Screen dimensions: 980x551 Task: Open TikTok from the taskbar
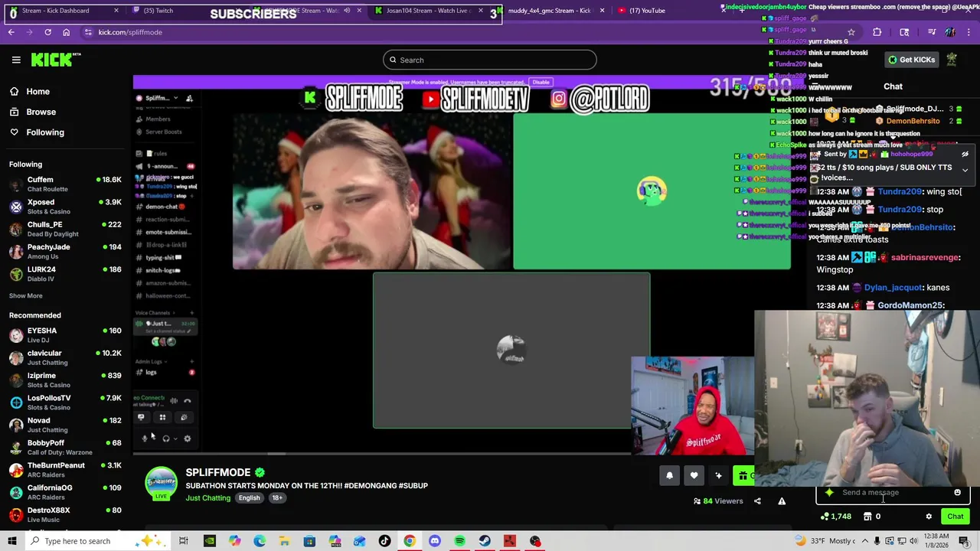point(384,541)
